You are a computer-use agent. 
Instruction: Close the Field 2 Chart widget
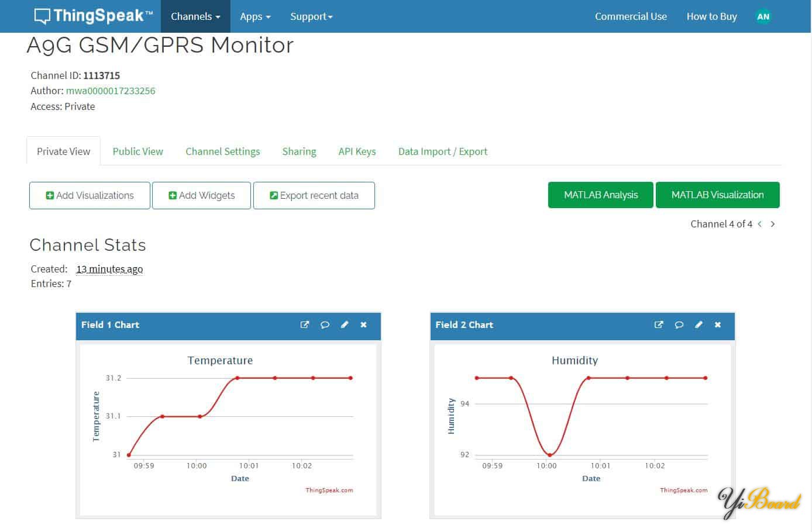(718, 325)
